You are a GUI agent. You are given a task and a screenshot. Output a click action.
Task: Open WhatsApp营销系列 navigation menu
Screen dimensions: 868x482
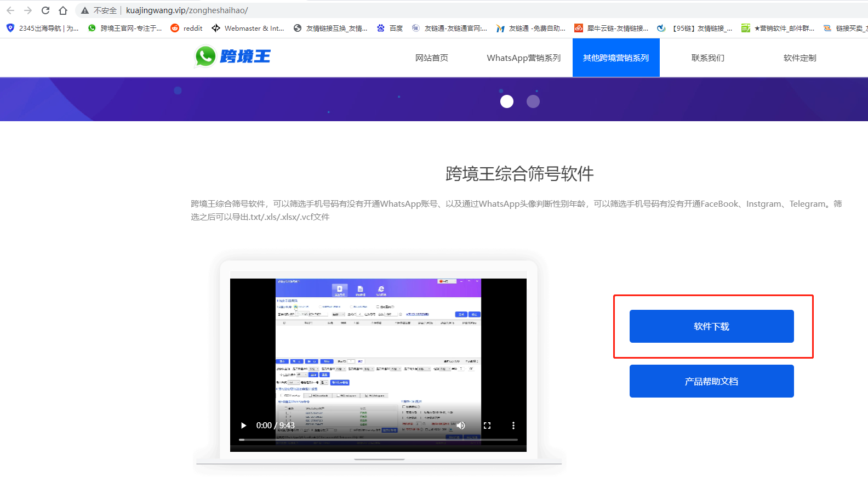point(523,58)
